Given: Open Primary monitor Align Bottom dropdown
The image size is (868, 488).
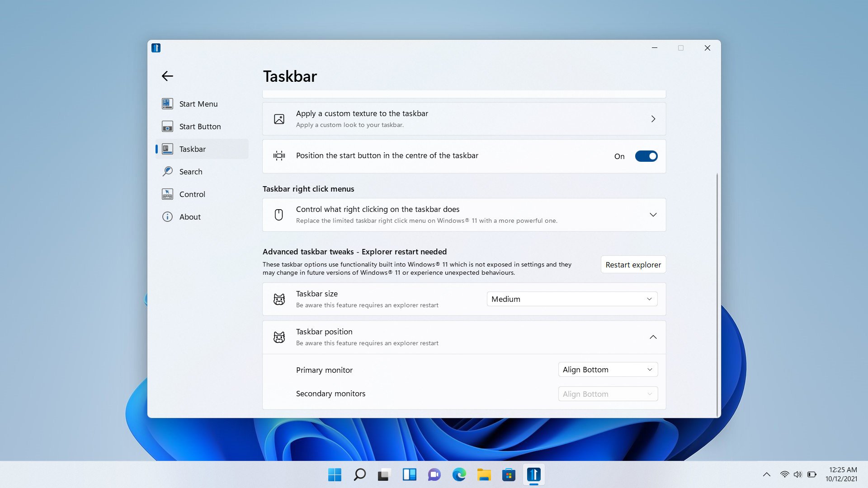Looking at the screenshot, I should point(608,370).
